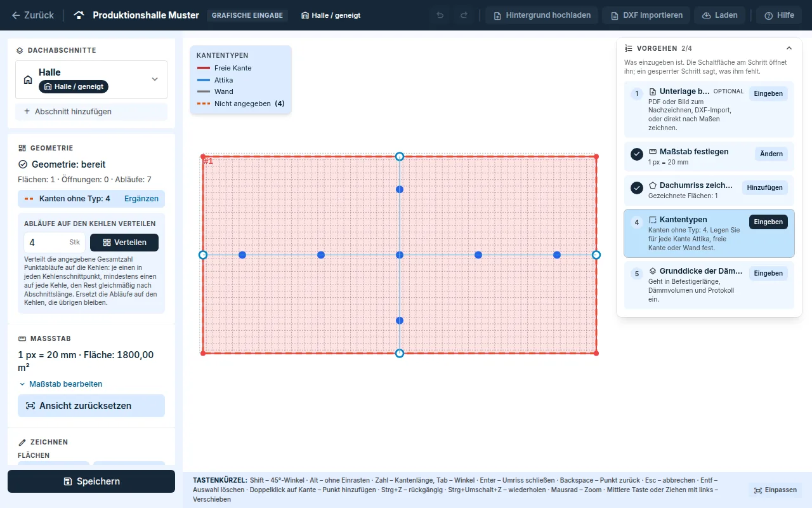Select the top valley endpoint handle
812x508 pixels.
point(400,156)
